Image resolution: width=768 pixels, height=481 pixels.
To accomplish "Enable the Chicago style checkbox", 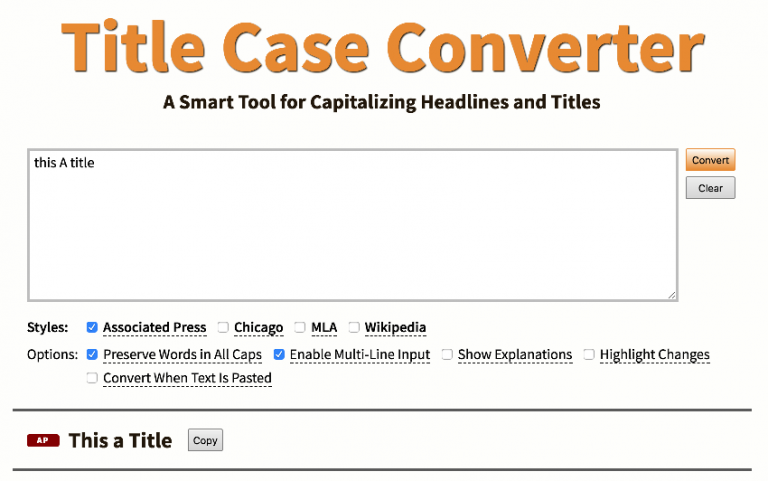I will tap(223, 327).
